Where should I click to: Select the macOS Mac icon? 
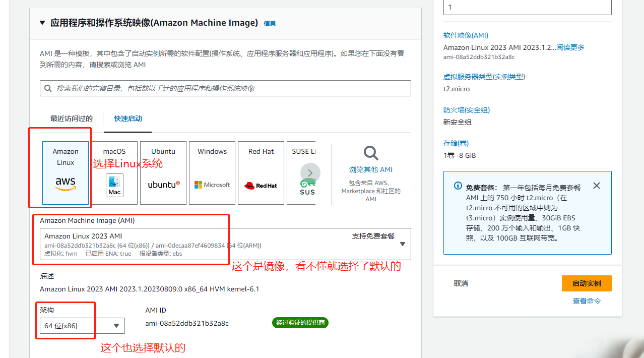114,185
